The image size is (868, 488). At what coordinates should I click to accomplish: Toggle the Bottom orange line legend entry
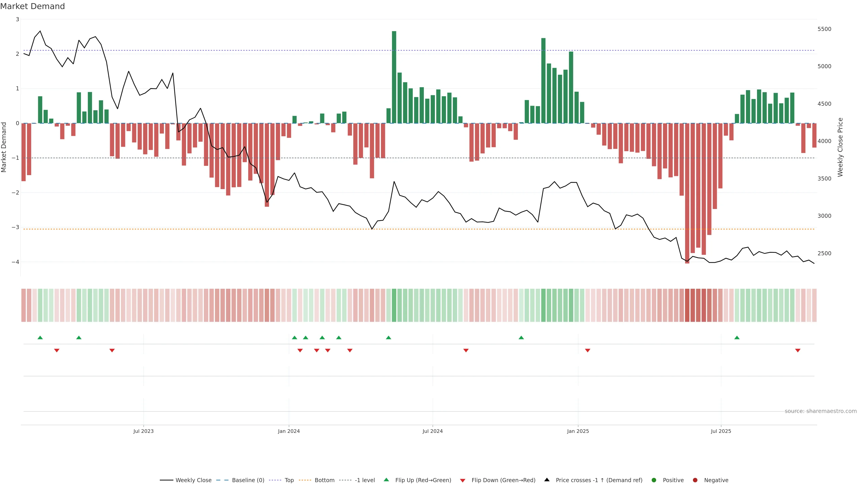(324, 480)
